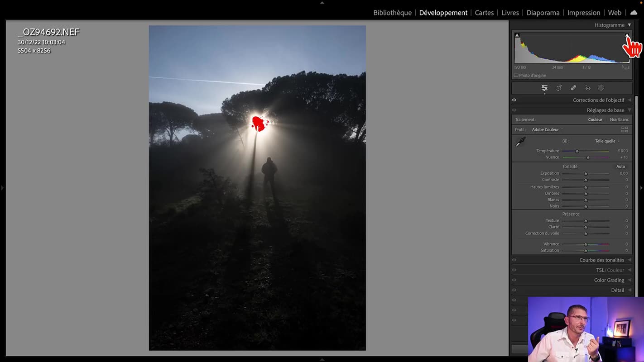Image resolution: width=644 pixels, height=362 pixels.
Task: Open the Adobe Couleur profile dropdown
Action: pyautogui.click(x=547, y=129)
